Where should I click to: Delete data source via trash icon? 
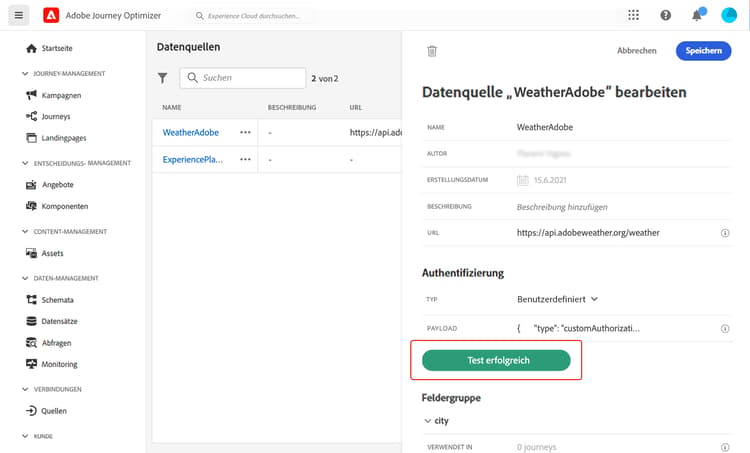[x=432, y=51]
